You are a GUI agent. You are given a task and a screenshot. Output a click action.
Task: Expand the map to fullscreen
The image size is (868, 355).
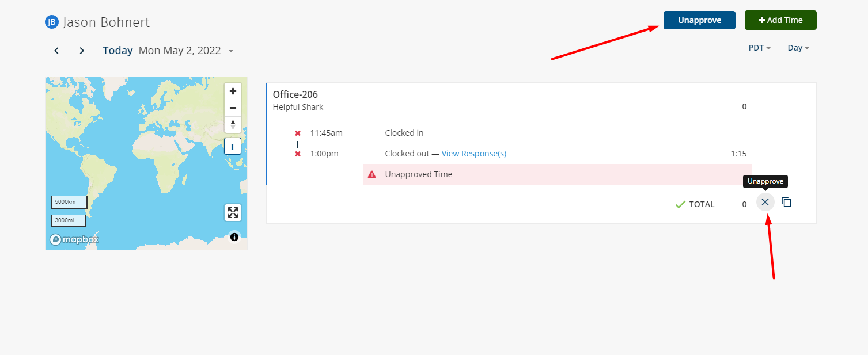click(233, 212)
